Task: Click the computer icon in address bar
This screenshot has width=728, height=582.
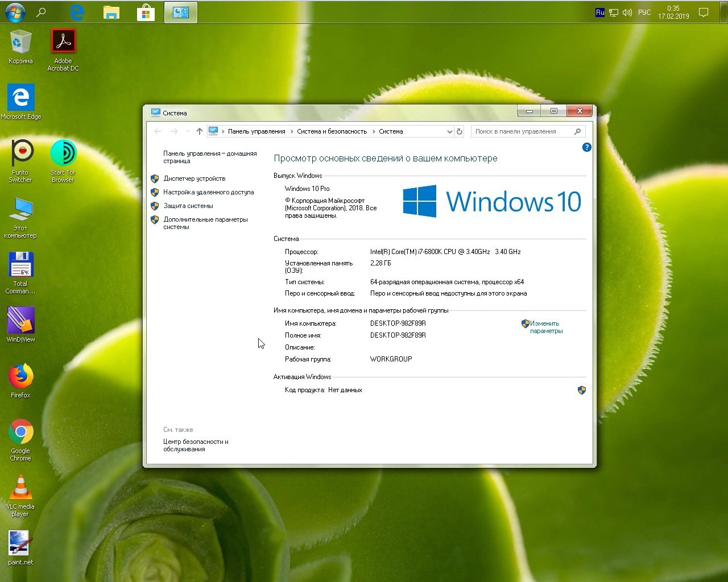Action: click(213, 131)
